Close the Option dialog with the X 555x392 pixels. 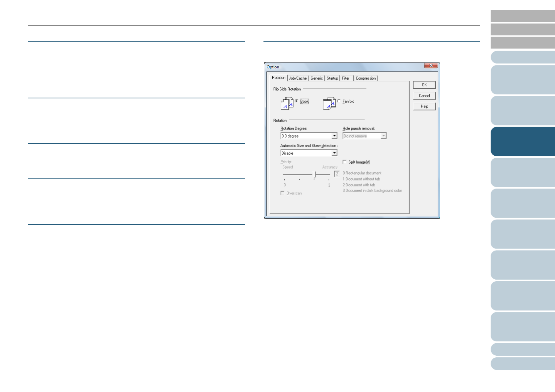(431, 65)
